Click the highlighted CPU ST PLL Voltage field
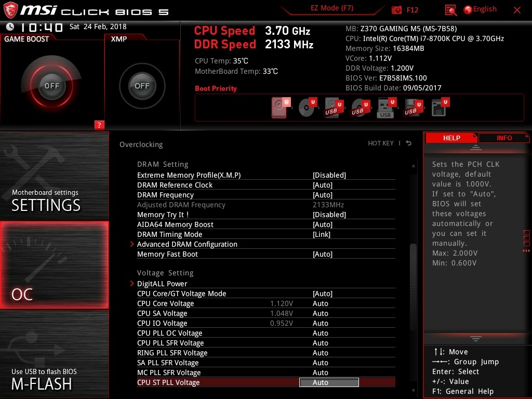The width and height of the screenshot is (532, 399). click(329, 382)
